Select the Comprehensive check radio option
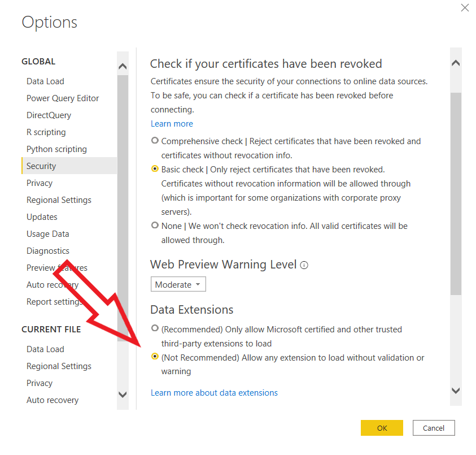This screenshot has width=476, height=455. [x=155, y=141]
